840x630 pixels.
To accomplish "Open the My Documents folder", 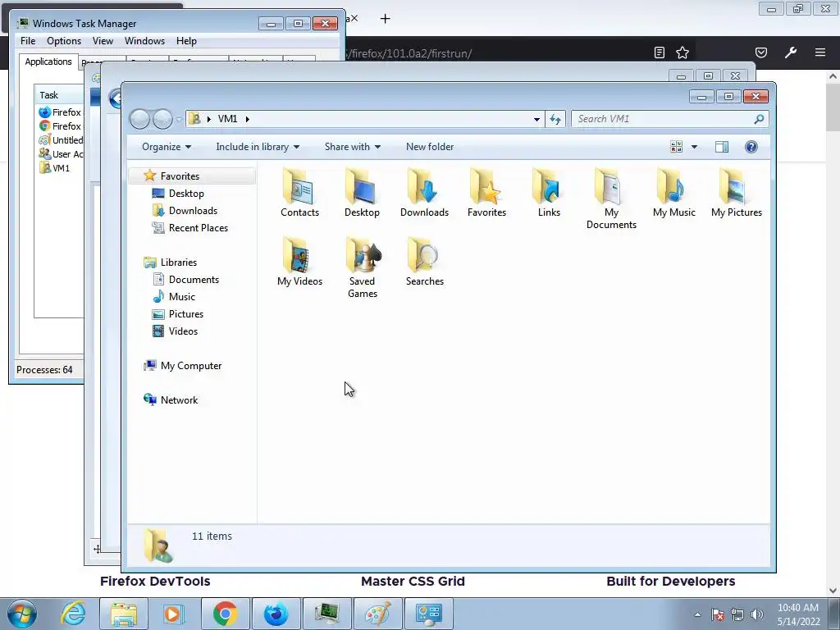I will (x=611, y=199).
